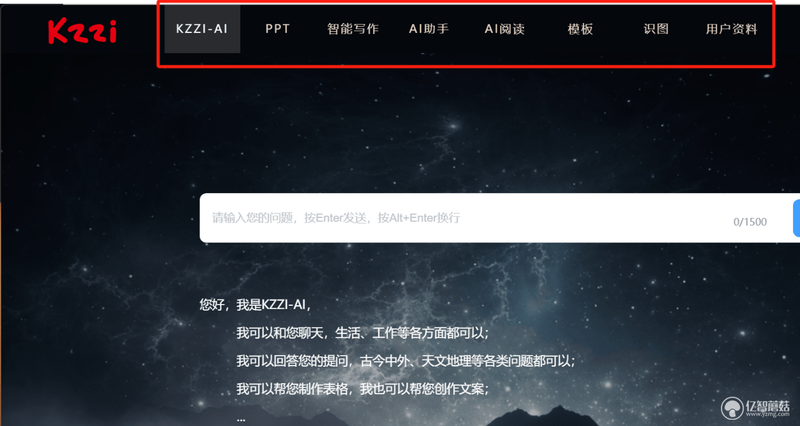Screen dimensions: 800x426
Task: Select the KZZI-AI navigation tab
Action: (x=202, y=29)
